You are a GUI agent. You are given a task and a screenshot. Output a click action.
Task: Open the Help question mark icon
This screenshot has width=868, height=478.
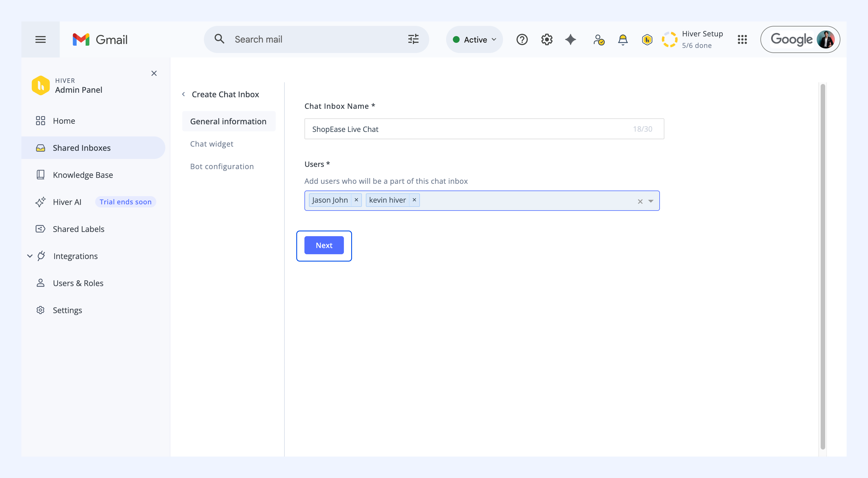tap(522, 39)
